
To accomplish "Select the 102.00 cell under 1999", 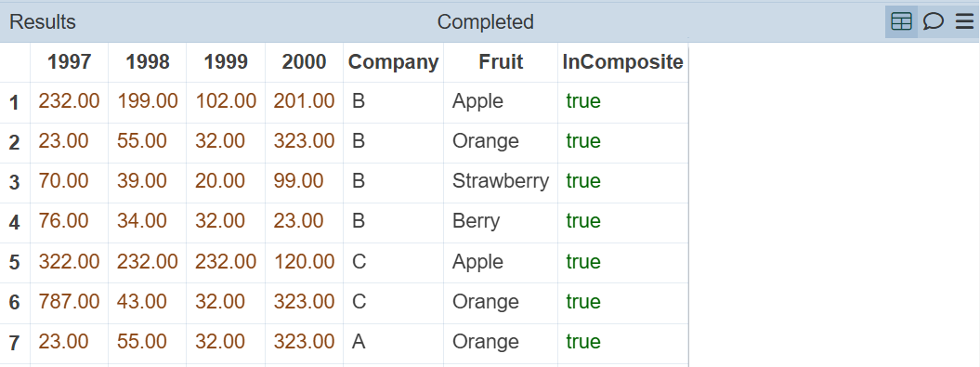I will [x=226, y=101].
